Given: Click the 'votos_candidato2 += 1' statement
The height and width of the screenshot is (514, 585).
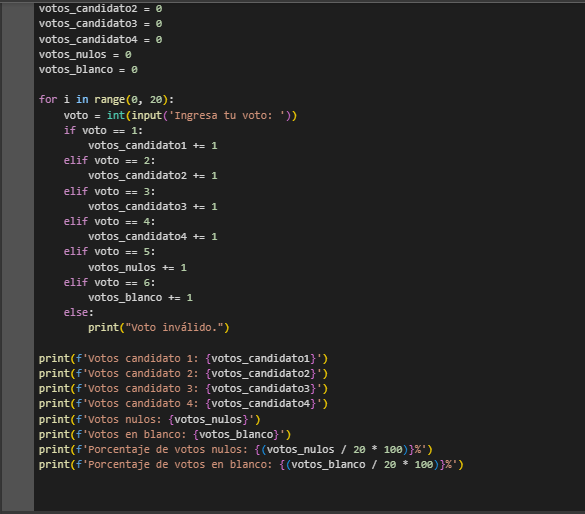Looking at the screenshot, I should 153,176.
